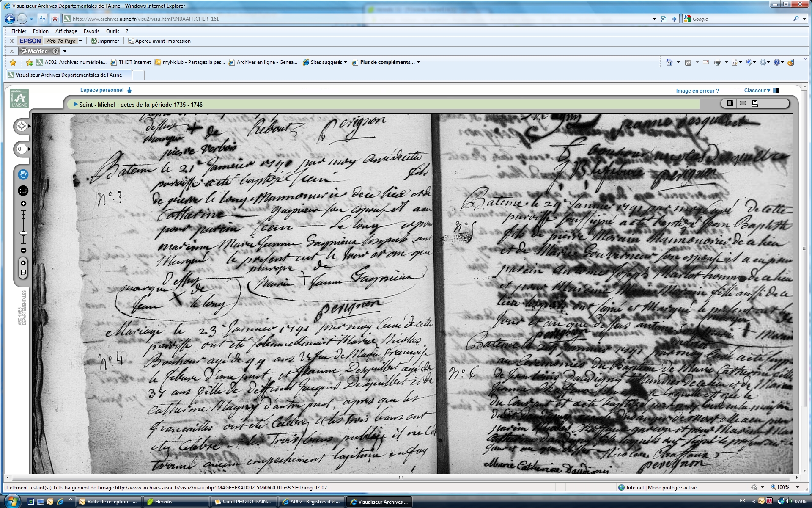The image size is (812, 508).
Task: Open the Classeur dropdown
Action: point(757,91)
